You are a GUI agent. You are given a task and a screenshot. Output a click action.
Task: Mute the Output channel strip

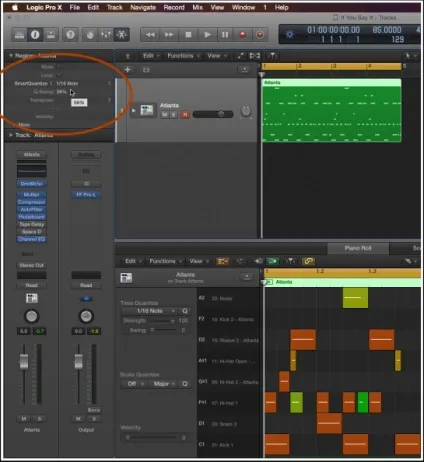(x=78, y=419)
